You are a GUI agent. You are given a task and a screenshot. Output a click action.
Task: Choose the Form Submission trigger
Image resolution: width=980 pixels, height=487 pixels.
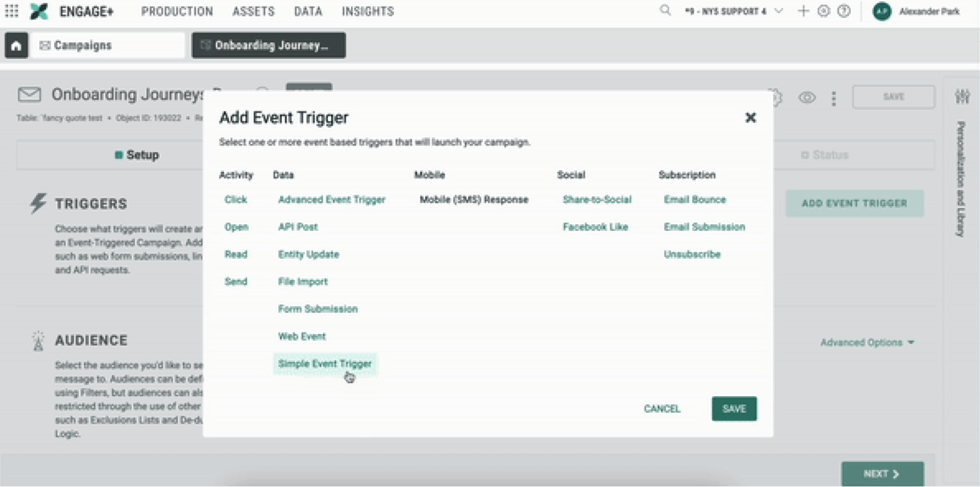[318, 309]
